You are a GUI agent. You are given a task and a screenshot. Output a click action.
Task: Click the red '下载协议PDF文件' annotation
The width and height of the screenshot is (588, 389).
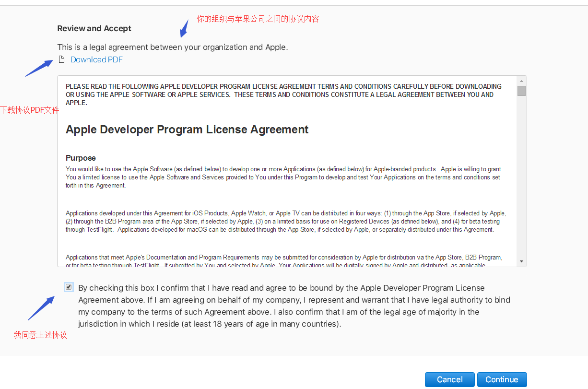pos(30,110)
